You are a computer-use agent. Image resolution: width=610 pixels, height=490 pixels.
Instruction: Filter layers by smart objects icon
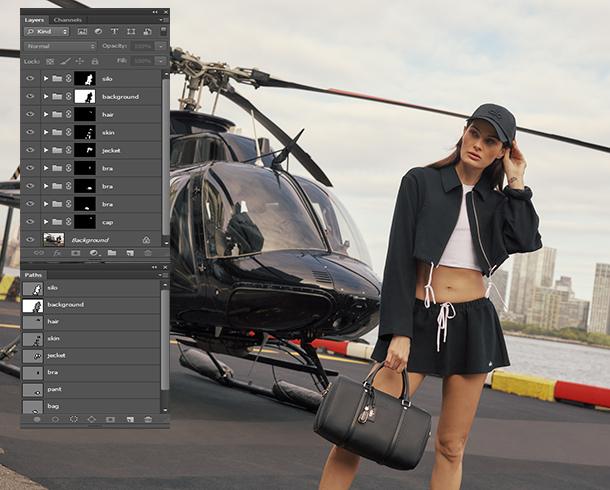pos(147,32)
